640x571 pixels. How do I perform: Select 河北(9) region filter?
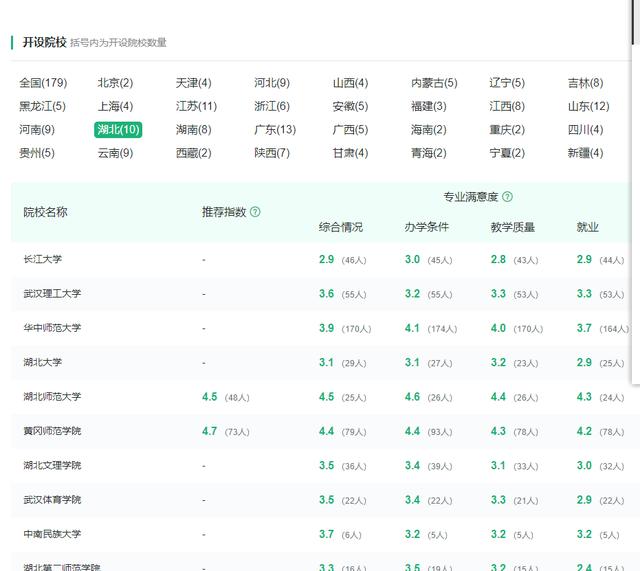[x=272, y=83]
